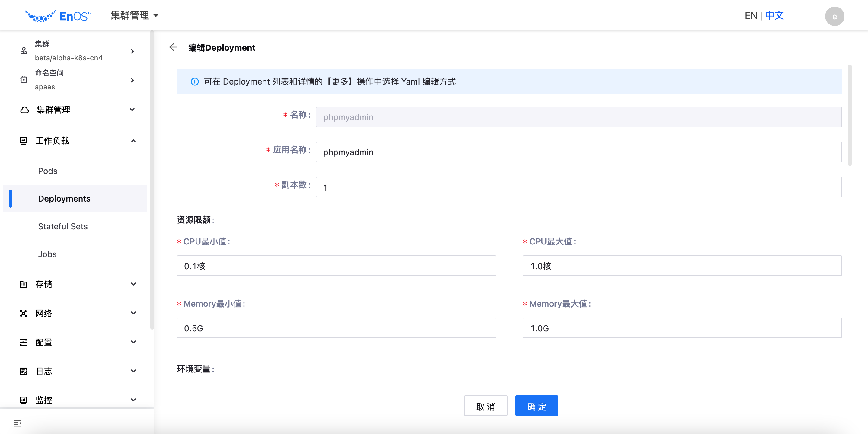Expand the 命名空间 apaas selector
The width and height of the screenshot is (868, 434).
pos(132,80)
